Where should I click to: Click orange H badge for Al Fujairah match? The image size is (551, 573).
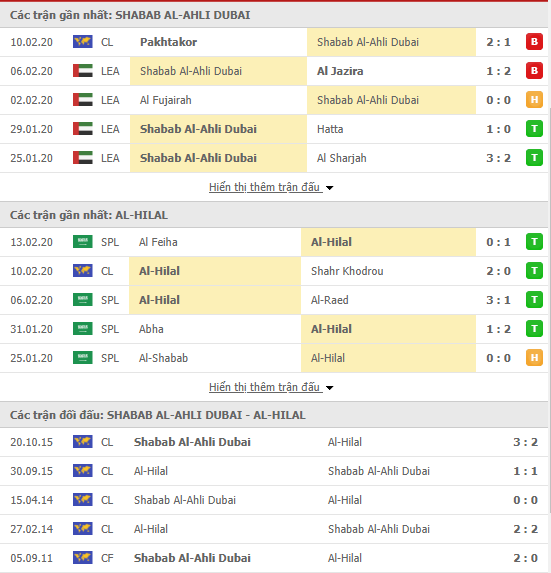(x=534, y=100)
